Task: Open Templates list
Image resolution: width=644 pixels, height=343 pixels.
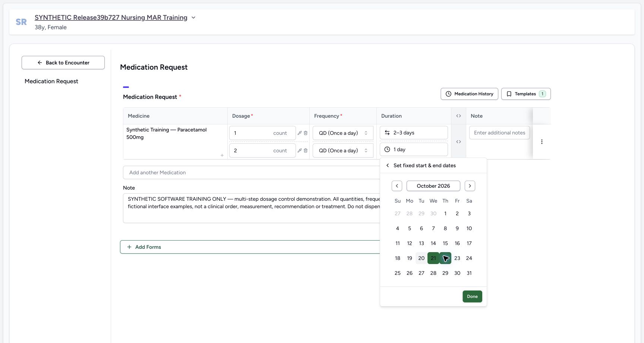Action: click(526, 94)
